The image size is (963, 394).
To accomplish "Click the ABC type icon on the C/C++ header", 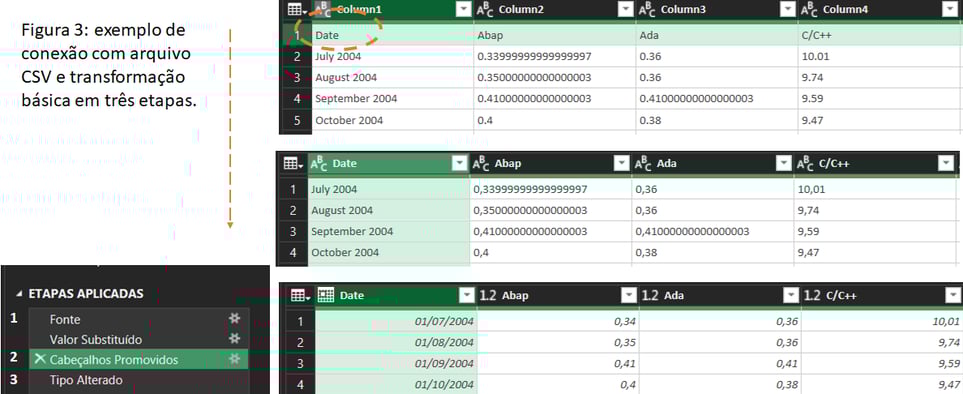I will pyautogui.click(x=805, y=164).
